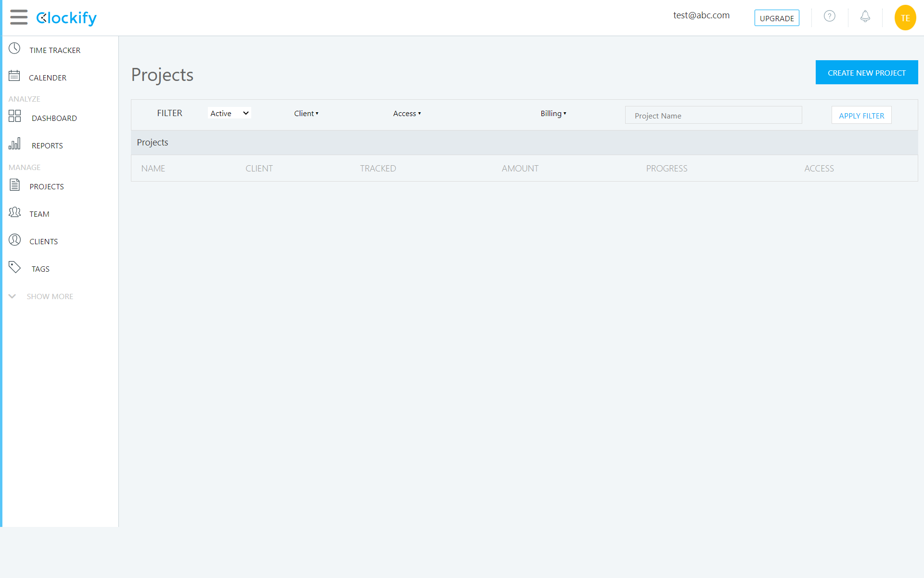The image size is (924, 578).
Task: Click the Time Tracker icon in sidebar
Action: point(14,49)
